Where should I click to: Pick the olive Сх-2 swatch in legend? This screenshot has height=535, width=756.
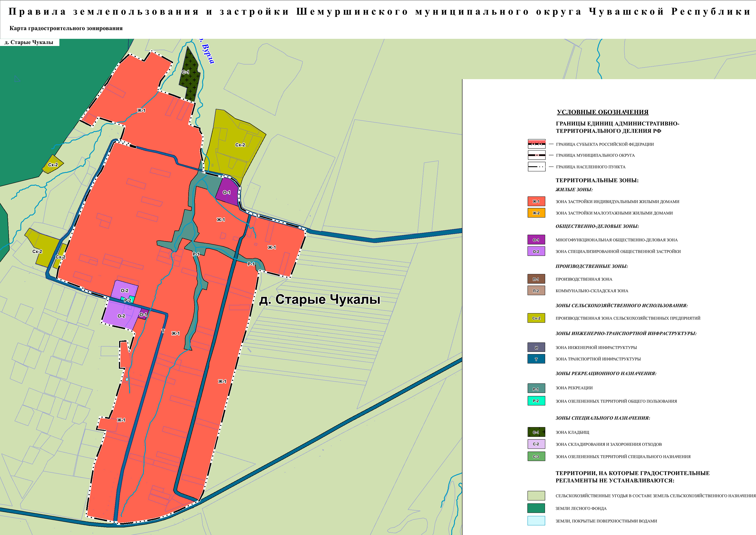pyautogui.click(x=536, y=317)
